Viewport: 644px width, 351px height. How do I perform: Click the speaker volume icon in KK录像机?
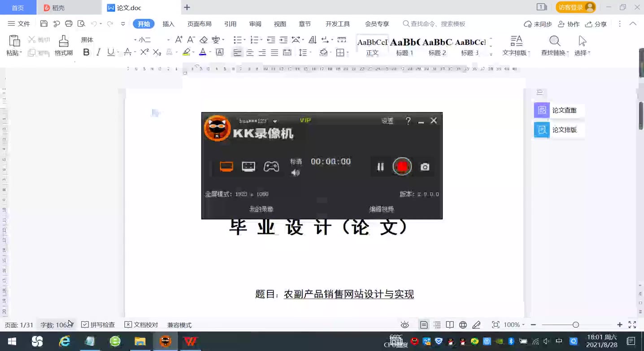click(x=296, y=173)
